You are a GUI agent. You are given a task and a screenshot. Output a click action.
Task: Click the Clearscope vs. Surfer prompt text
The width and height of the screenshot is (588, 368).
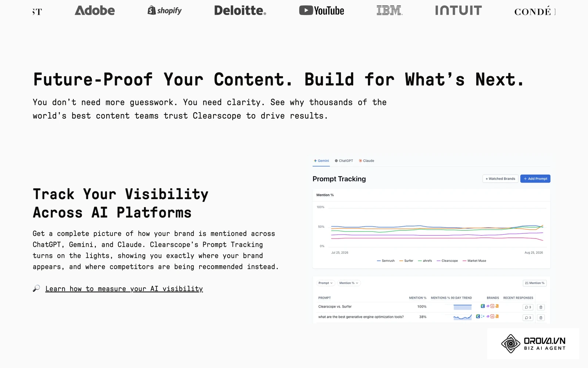point(335,307)
